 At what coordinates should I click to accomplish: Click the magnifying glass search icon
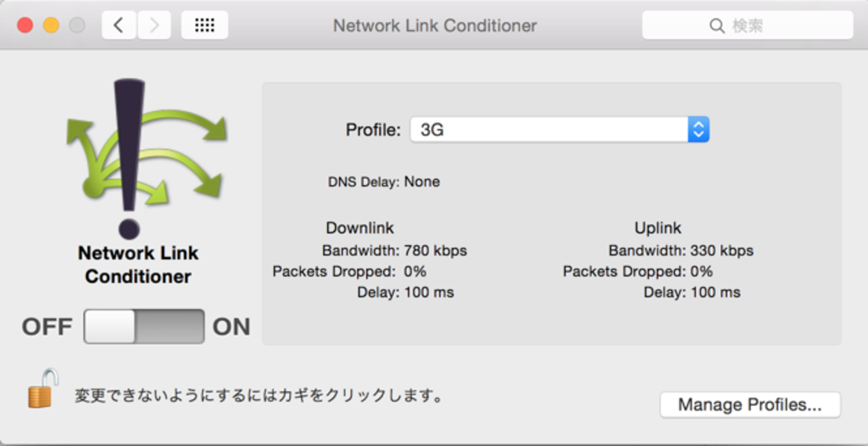click(x=716, y=26)
